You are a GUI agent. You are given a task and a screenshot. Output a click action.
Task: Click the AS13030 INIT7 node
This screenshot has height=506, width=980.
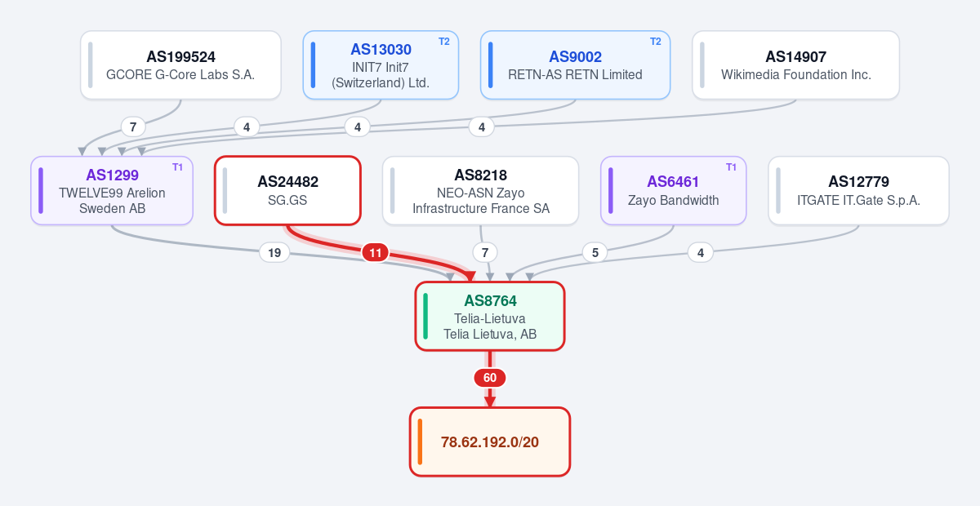(381, 65)
